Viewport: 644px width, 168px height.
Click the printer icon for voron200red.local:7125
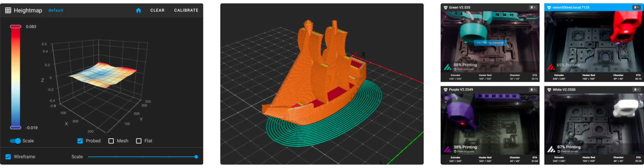click(549, 7)
